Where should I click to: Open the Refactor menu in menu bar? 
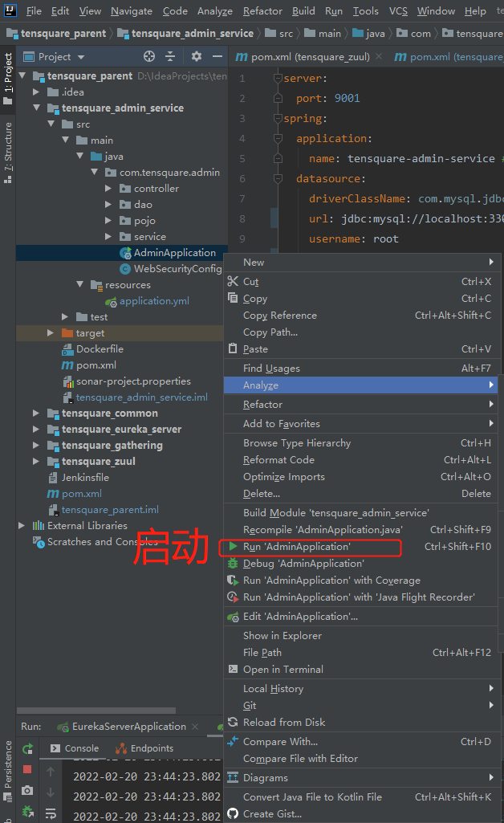[262, 11]
